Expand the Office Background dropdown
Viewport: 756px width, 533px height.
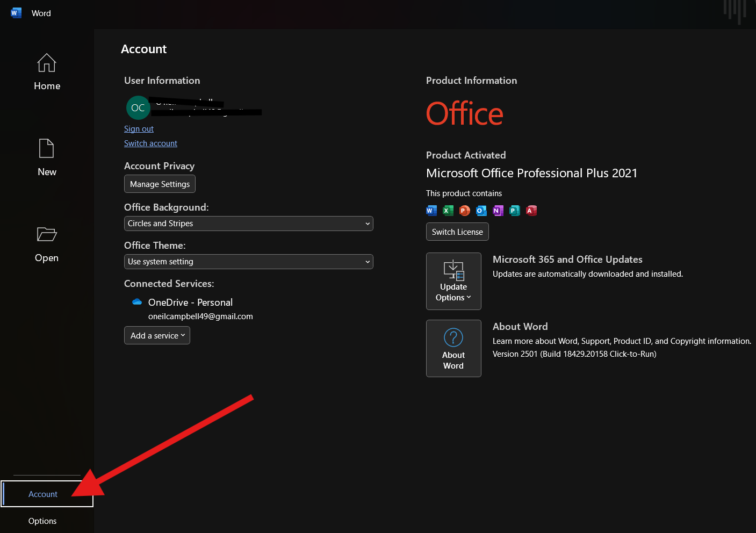pyautogui.click(x=248, y=224)
